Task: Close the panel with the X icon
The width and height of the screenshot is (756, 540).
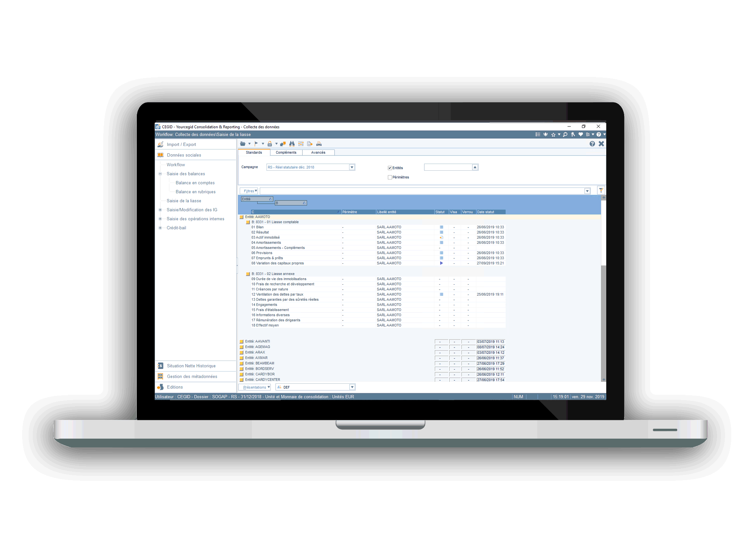Action: point(601,144)
